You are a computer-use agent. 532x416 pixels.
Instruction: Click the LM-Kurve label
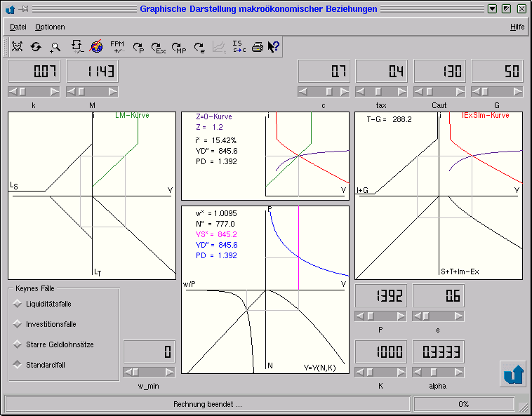pyautogui.click(x=133, y=115)
